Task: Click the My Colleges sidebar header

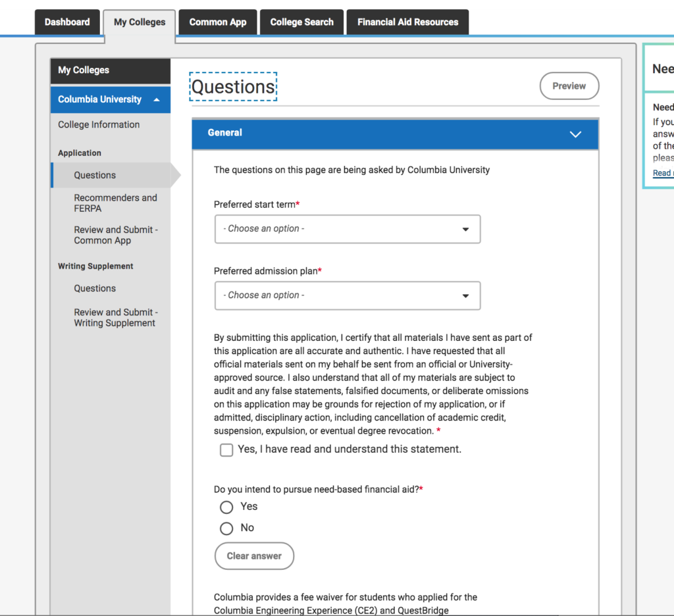Action: [111, 70]
